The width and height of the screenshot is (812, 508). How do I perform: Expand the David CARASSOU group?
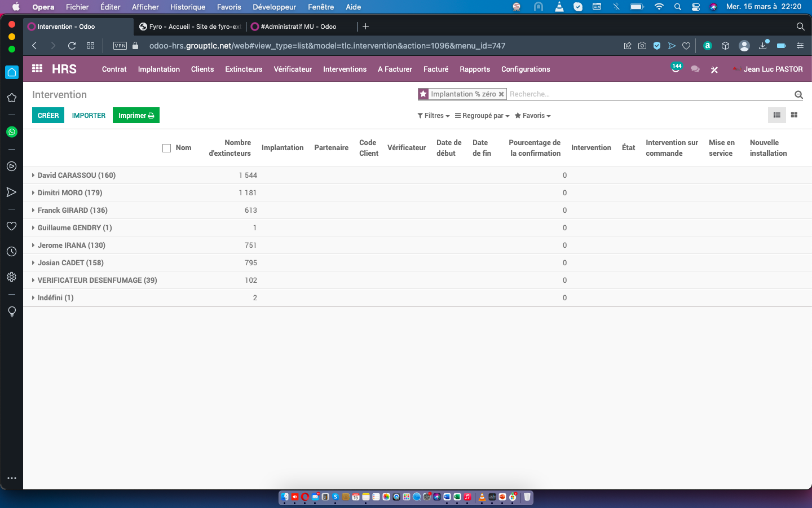76,176
